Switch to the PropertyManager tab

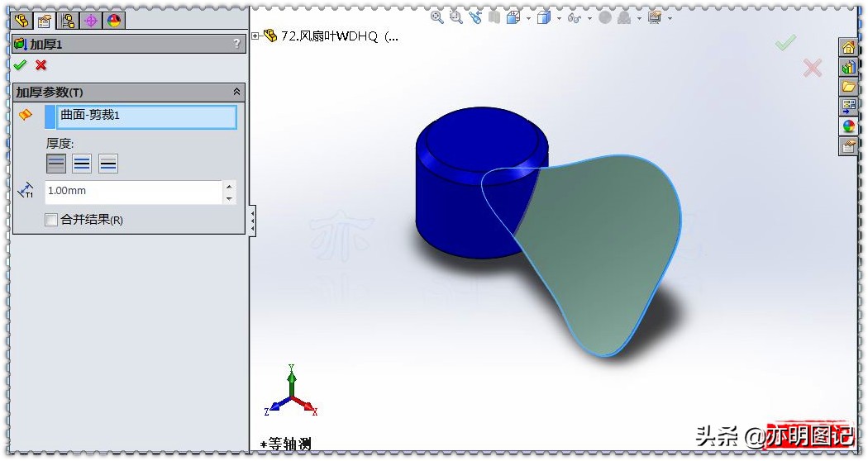pyautogui.click(x=45, y=21)
